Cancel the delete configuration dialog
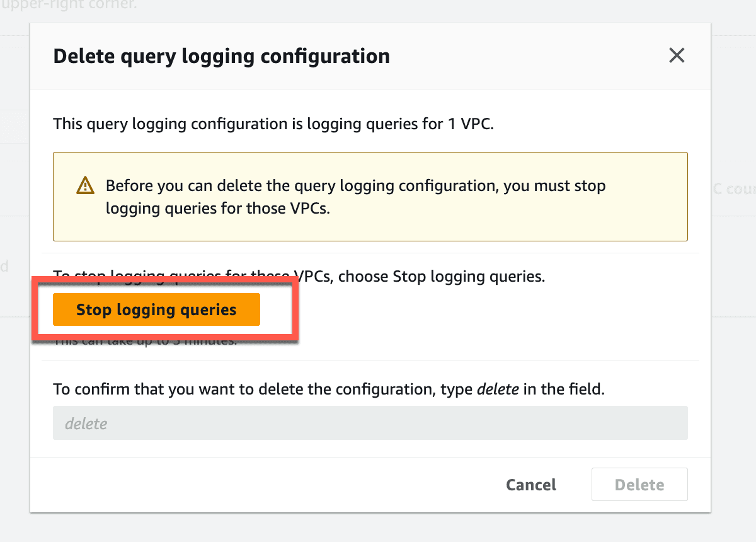 [531, 485]
